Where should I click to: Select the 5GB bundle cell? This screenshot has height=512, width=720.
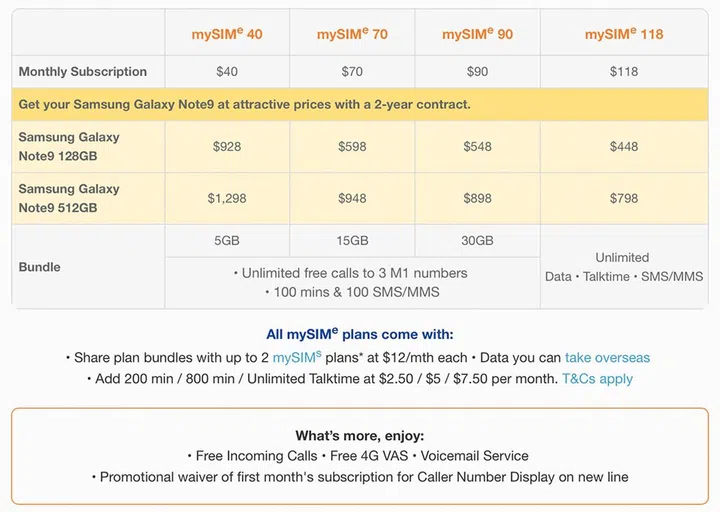tap(227, 241)
